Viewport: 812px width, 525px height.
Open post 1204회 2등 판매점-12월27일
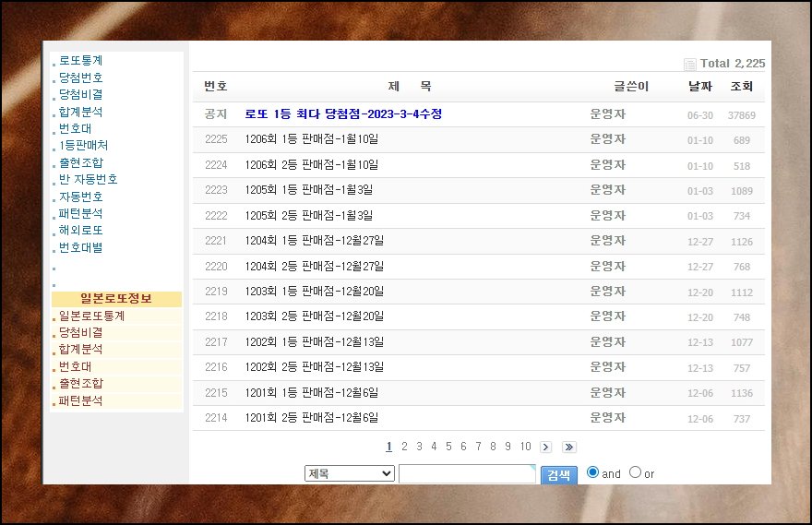point(315,266)
